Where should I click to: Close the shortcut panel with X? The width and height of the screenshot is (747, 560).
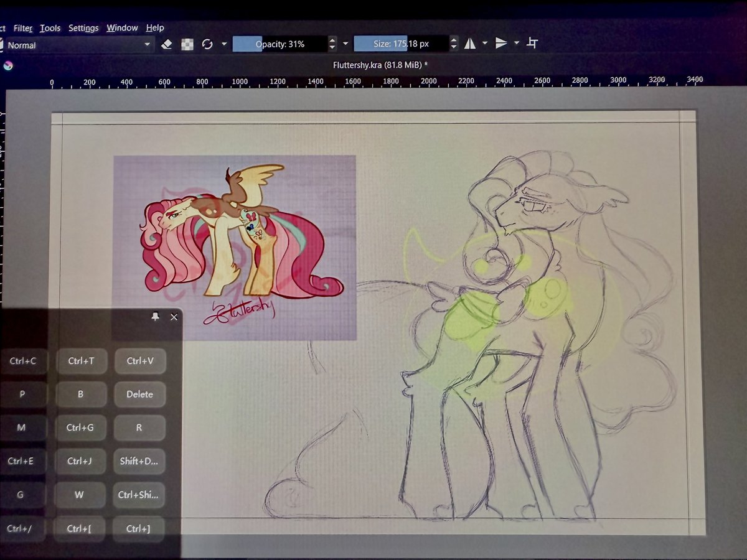(x=174, y=317)
